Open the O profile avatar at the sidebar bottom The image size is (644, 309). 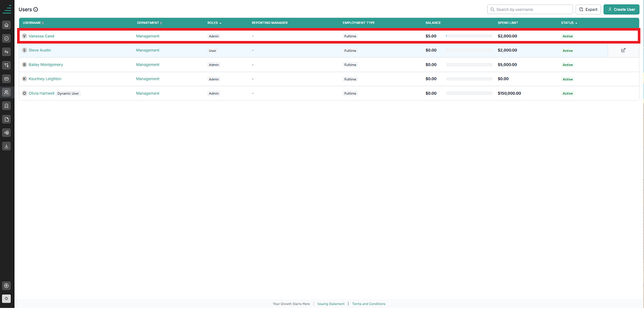click(x=6, y=299)
